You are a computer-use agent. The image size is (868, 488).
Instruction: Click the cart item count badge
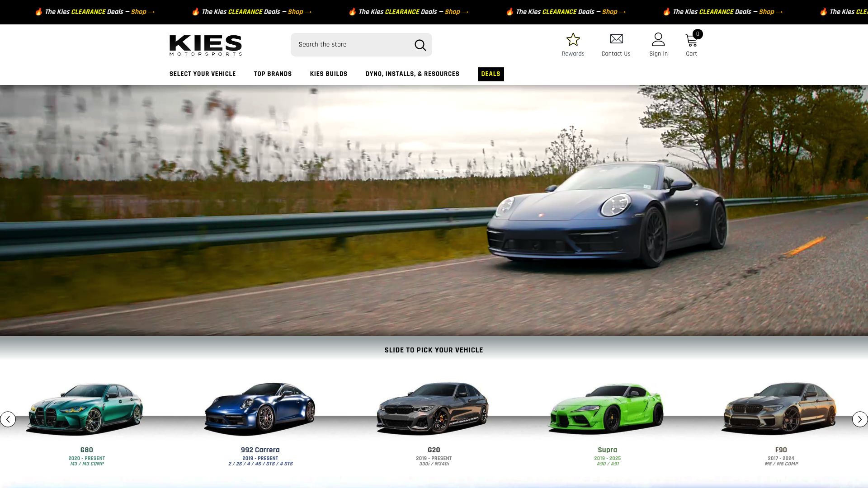click(x=698, y=34)
